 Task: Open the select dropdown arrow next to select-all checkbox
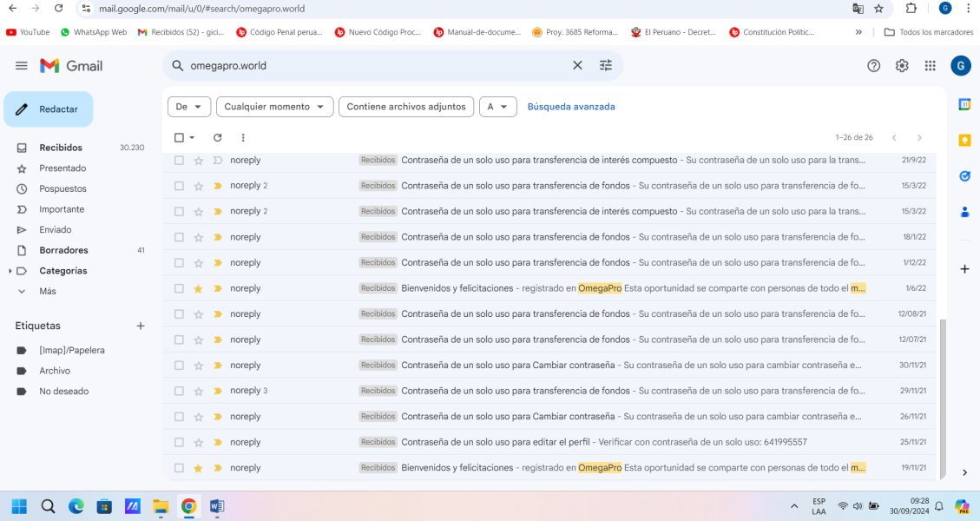pyautogui.click(x=192, y=137)
